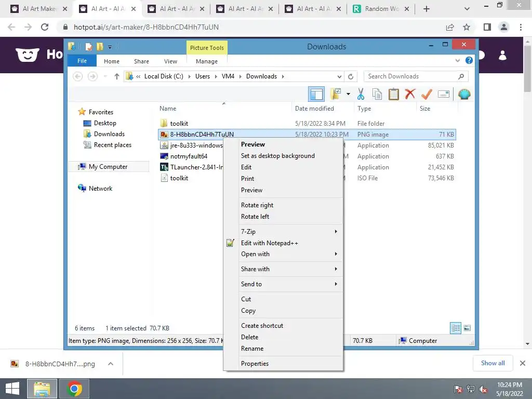Screen dimensions: 532x399
Task: Click the Users breadcrumb in address bar
Action: pyautogui.click(x=203, y=76)
